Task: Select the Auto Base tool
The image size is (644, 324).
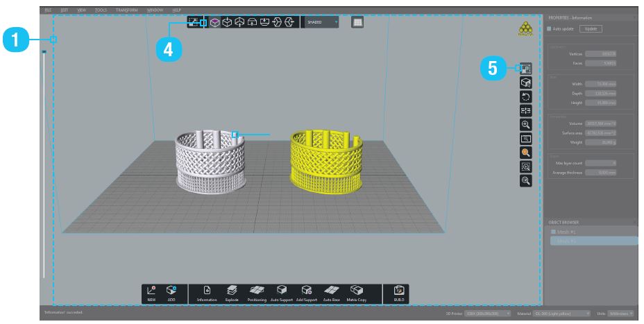Action: click(x=332, y=291)
